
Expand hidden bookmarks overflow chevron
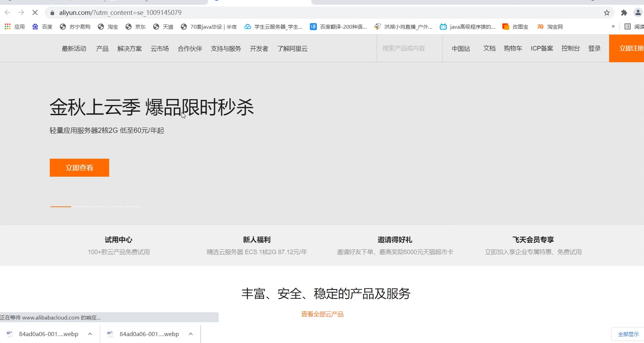point(613,26)
